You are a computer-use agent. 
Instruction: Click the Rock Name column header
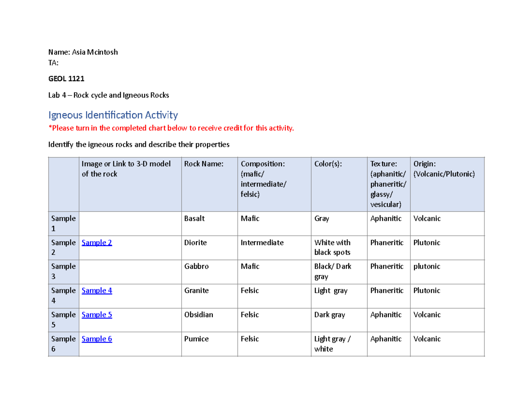coord(210,184)
